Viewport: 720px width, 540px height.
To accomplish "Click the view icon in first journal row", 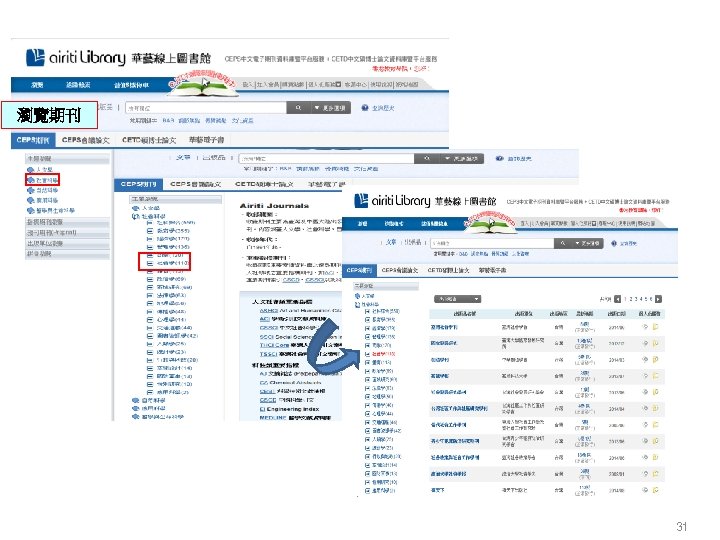I will (x=645, y=327).
